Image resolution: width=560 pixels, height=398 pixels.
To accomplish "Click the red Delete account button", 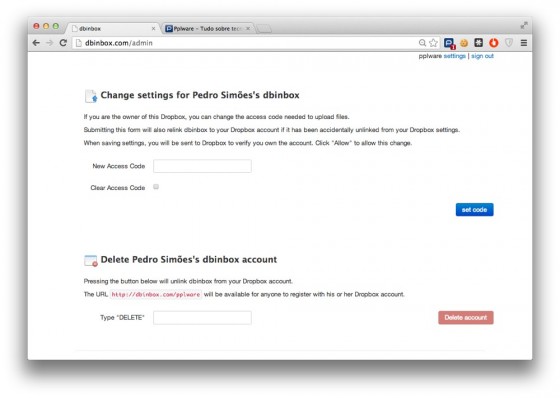I will point(466,318).
